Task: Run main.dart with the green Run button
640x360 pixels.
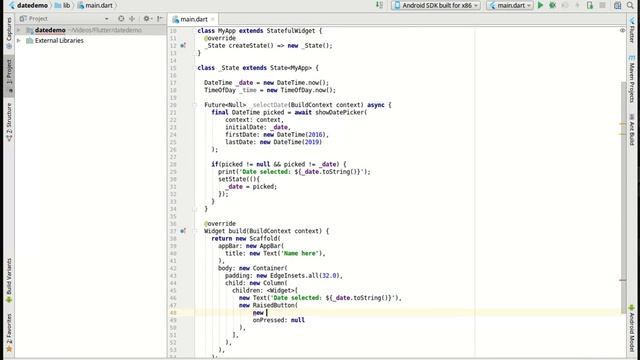Action: coord(540,5)
